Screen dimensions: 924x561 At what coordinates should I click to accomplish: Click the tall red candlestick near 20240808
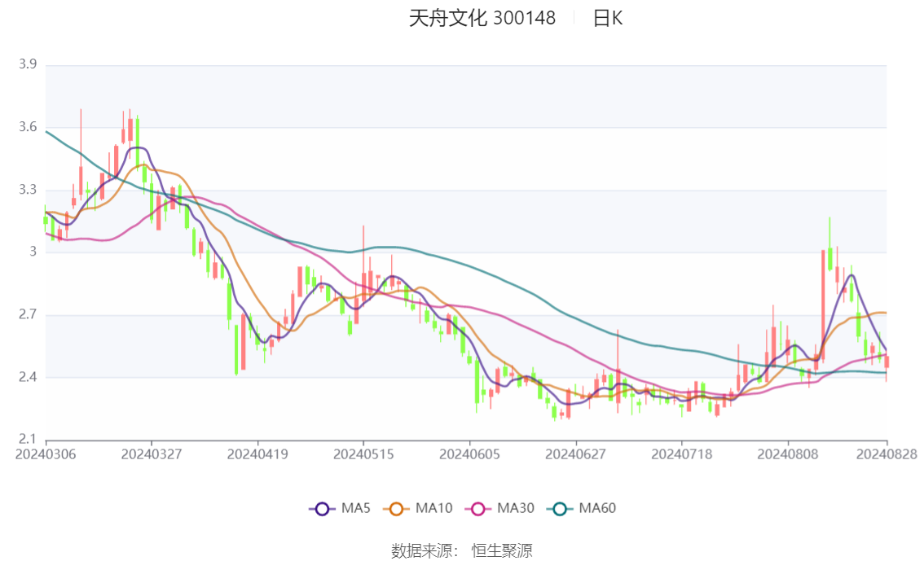(823, 305)
